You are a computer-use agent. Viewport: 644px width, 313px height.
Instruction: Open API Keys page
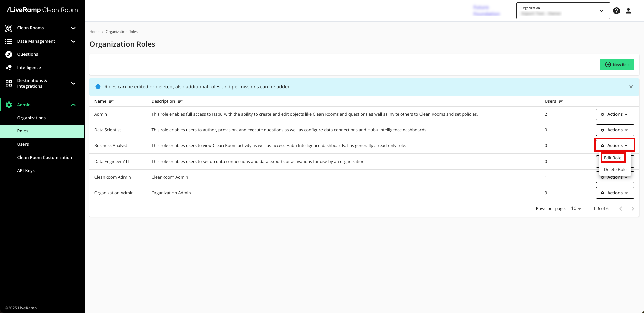pyautogui.click(x=26, y=171)
